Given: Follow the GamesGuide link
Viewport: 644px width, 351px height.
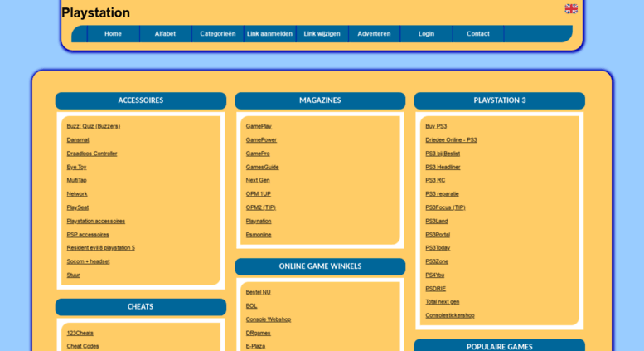Looking at the screenshot, I should coord(262,167).
